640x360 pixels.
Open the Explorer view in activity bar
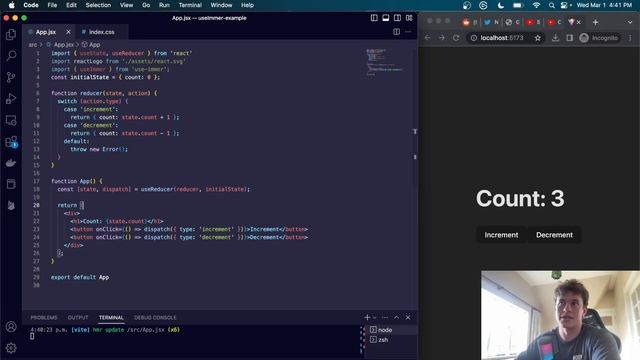pos(11,34)
